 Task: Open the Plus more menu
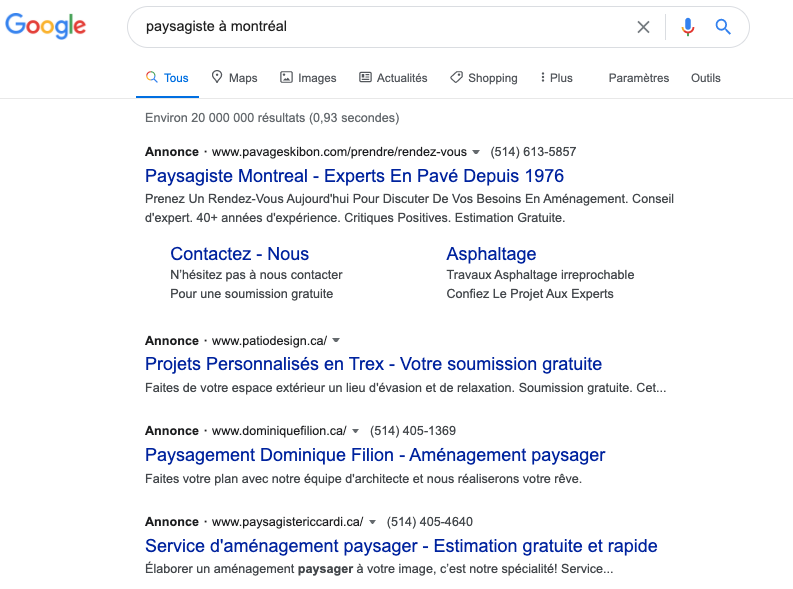coord(556,78)
